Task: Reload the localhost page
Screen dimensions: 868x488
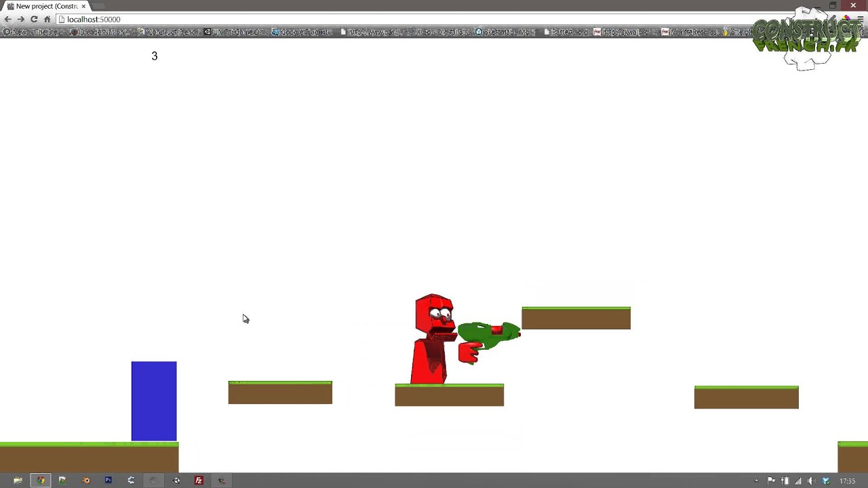Action: pyautogui.click(x=34, y=20)
